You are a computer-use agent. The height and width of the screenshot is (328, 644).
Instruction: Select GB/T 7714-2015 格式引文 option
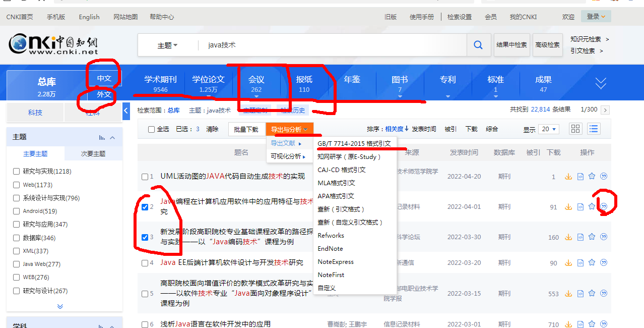coord(354,143)
